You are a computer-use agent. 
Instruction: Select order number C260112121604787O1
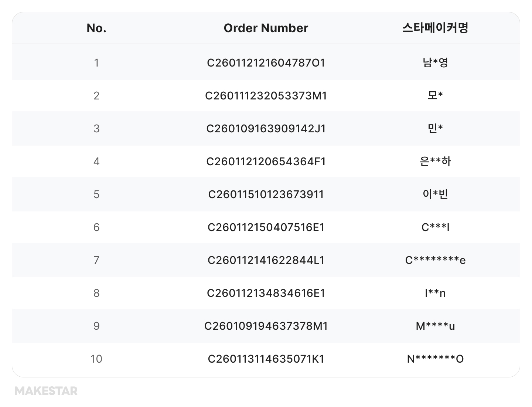coord(266,63)
